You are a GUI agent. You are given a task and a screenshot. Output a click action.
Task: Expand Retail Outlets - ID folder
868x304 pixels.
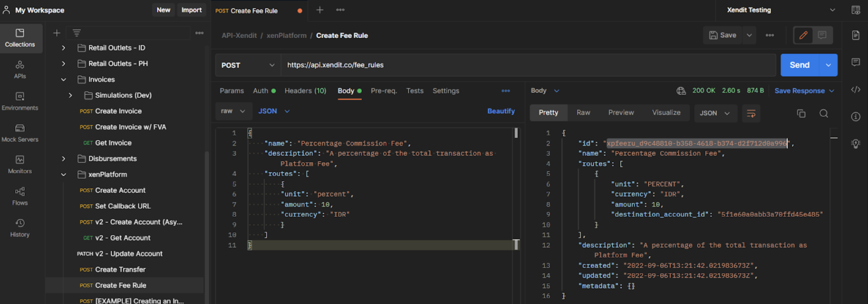[64, 48]
